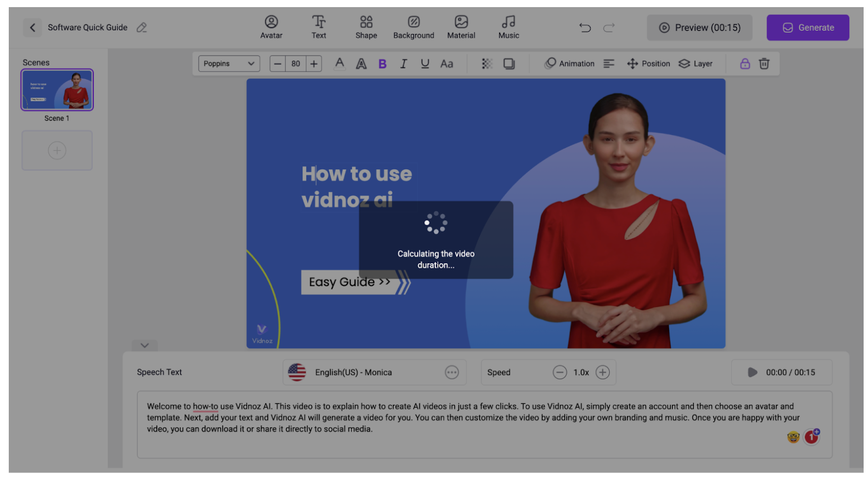This screenshot has height=479, width=868.
Task: Click inside the speech text box
Action: tap(484, 424)
